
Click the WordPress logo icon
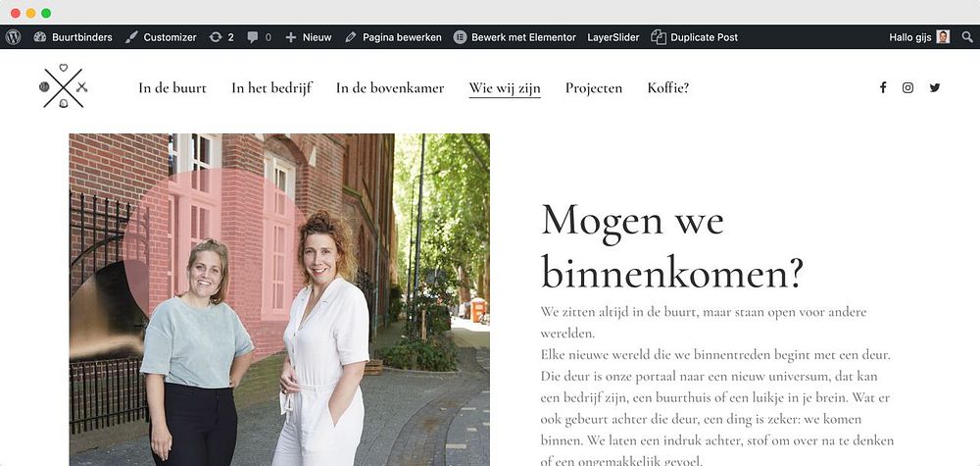(x=13, y=37)
